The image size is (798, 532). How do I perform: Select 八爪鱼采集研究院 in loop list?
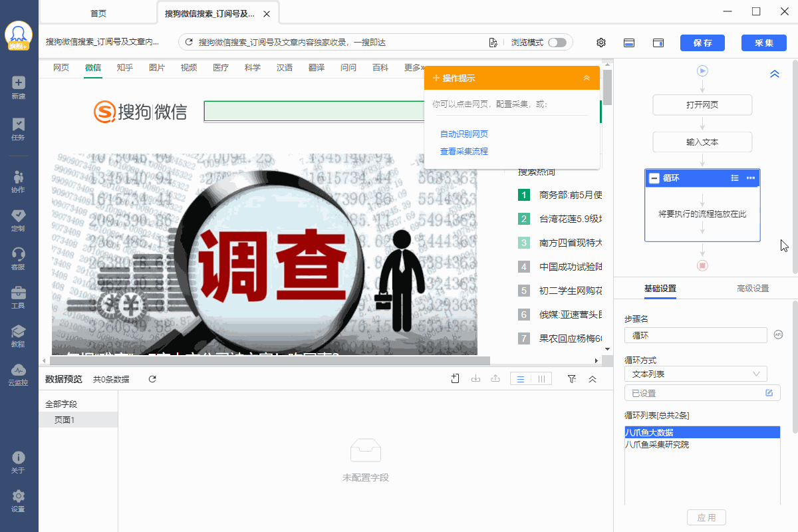(702, 444)
